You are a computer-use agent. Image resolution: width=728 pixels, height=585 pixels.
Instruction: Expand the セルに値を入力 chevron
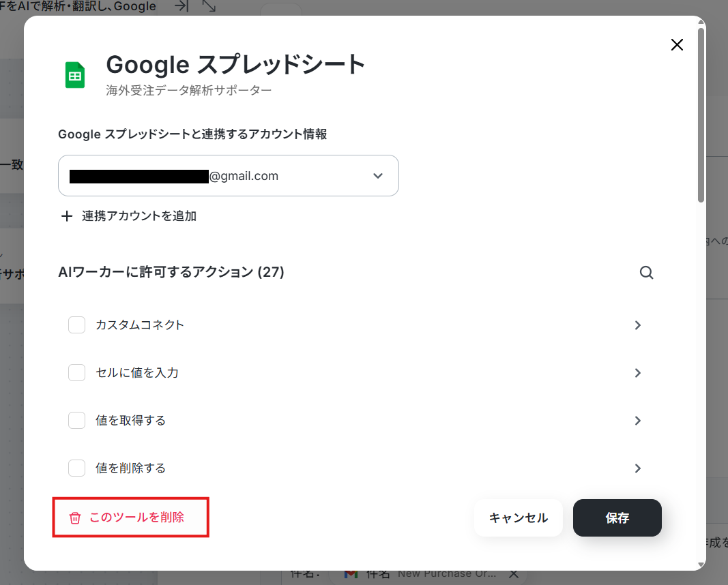click(x=637, y=373)
